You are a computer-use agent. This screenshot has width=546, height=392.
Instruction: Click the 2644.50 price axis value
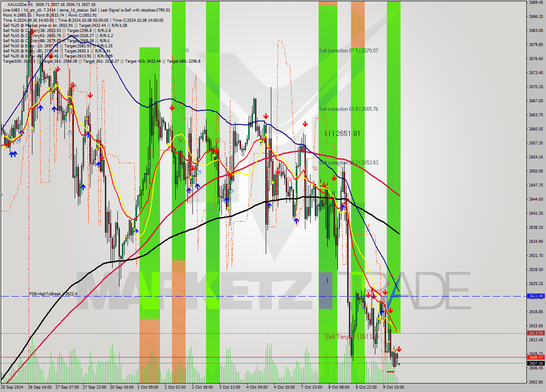click(536, 199)
